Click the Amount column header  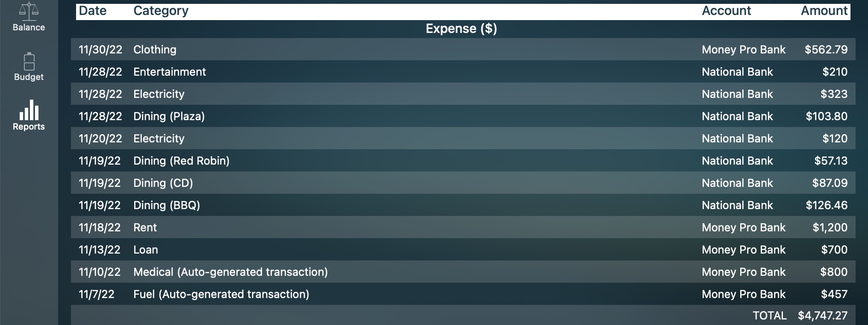824,11
